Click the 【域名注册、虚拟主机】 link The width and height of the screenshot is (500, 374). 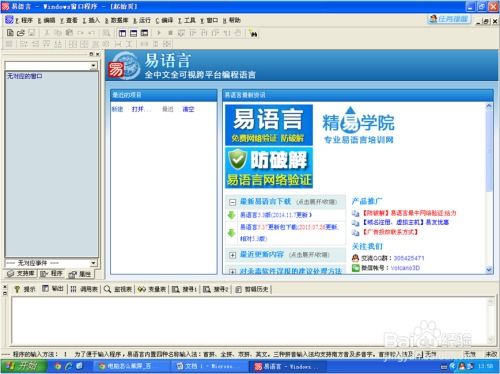tap(405, 222)
